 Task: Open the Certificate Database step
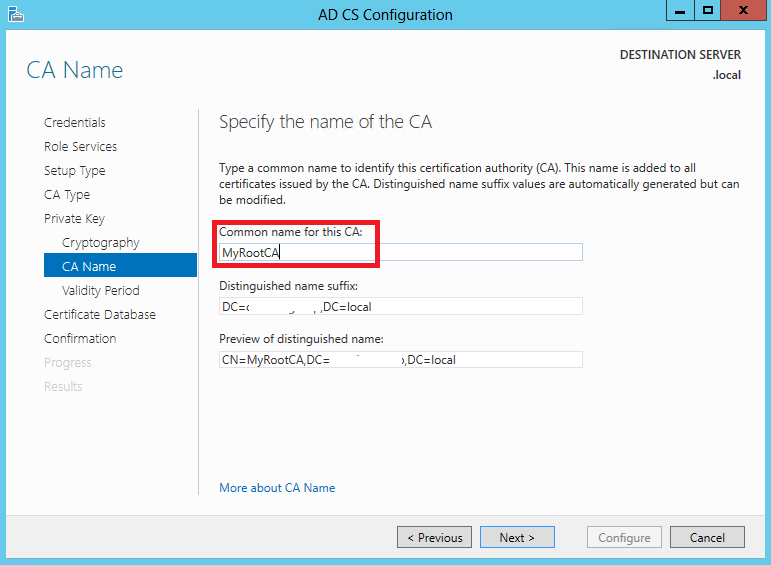[100, 315]
